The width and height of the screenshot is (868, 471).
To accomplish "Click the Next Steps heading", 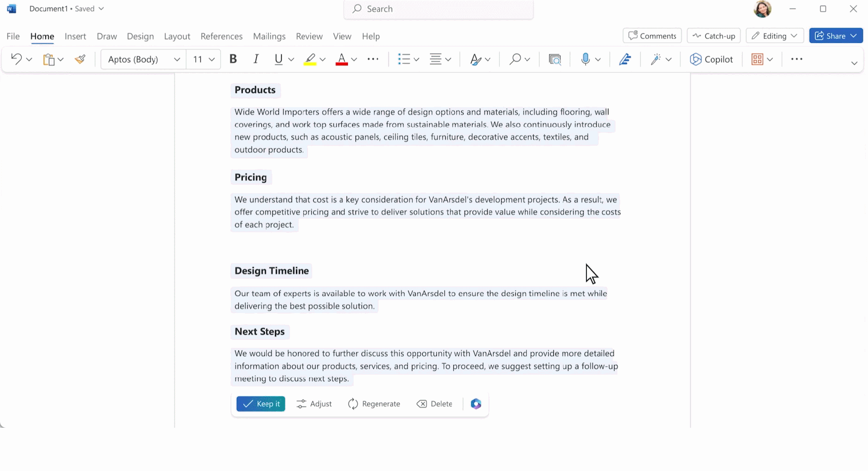I will tap(260, 331).
